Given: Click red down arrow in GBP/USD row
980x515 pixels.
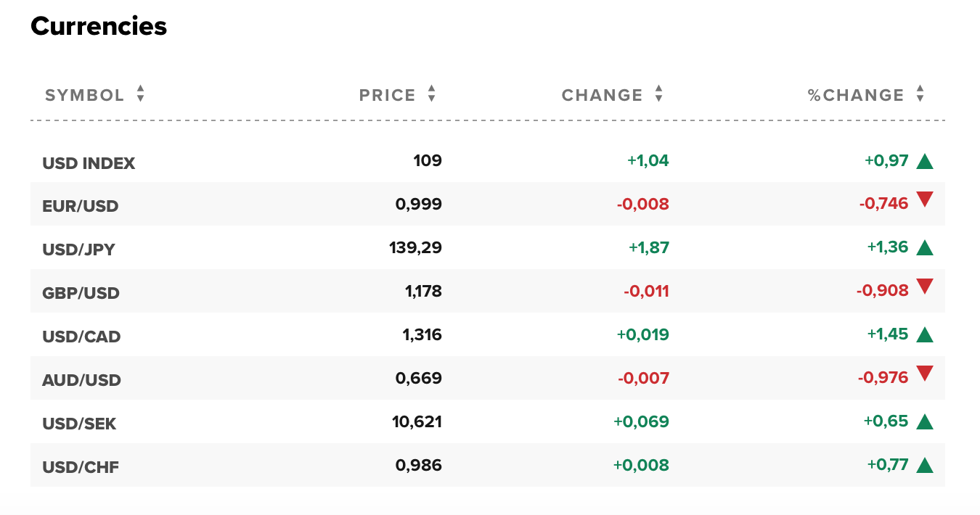Looking at the screenshot, I should pos(924,287).
